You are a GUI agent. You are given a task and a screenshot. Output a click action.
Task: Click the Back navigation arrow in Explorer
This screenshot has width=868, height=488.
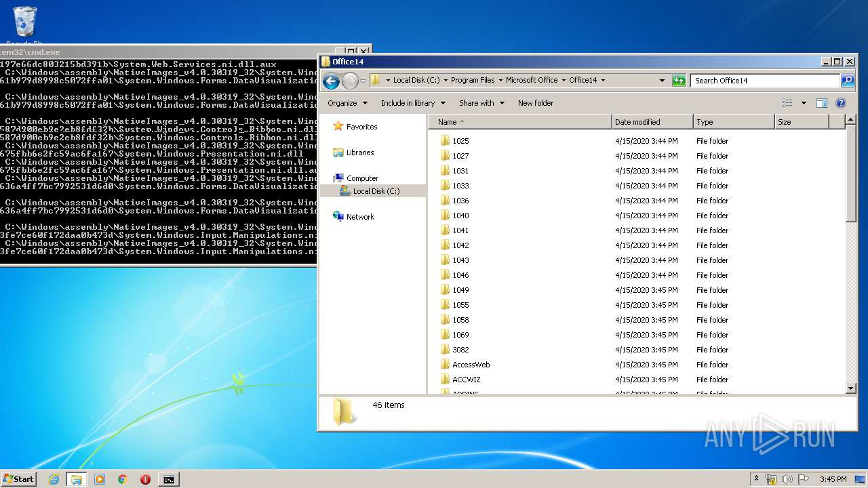pos(331,81)
